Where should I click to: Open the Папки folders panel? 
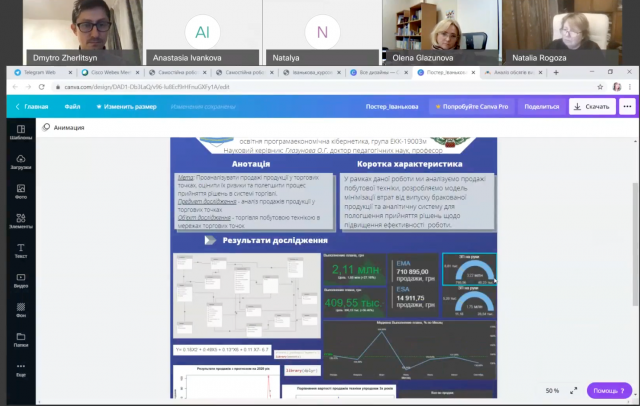pyautogui.click(x=21, y=340)
